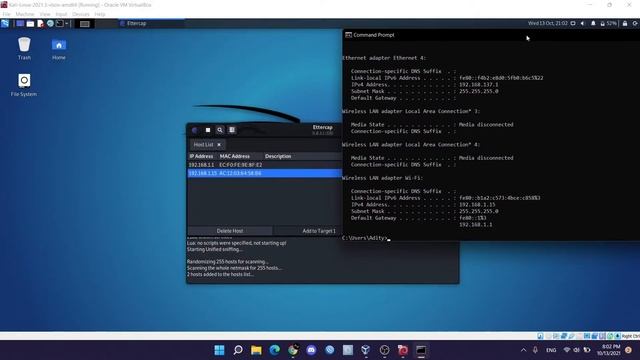Viewport: 640px width, 360px height.
Task: Open the file manager icon in Kali panel
Action: (30, 24)
